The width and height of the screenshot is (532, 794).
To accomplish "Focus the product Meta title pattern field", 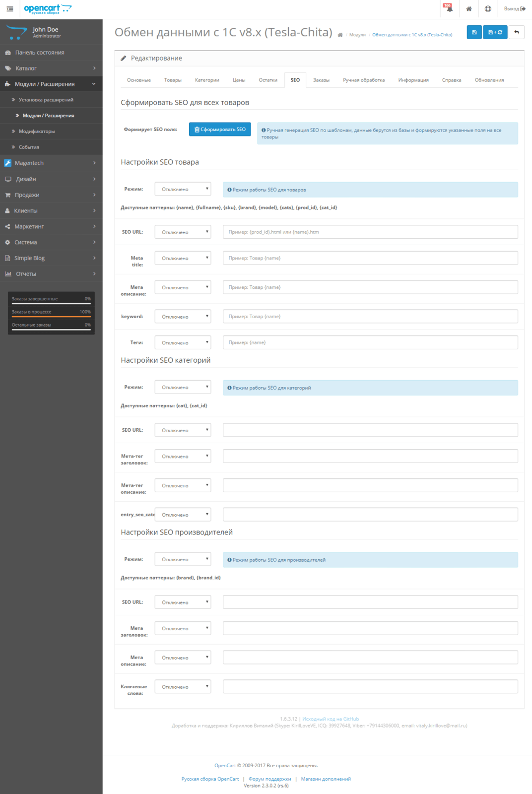I will coord(370,258).
